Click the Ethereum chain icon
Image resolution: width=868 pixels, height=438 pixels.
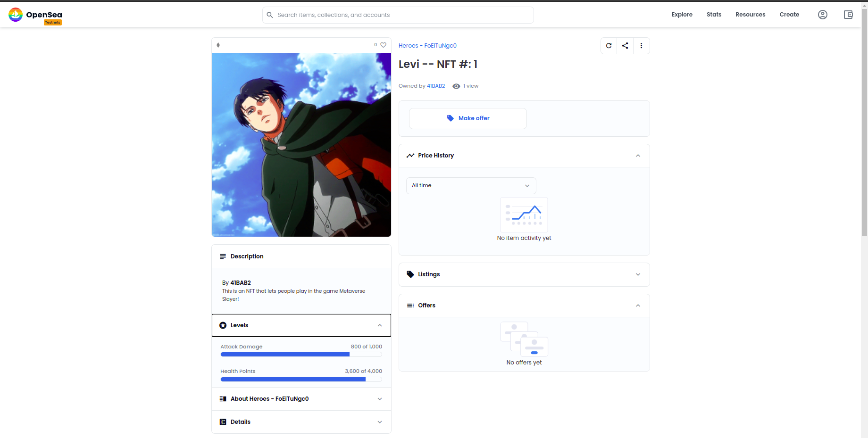218,45
